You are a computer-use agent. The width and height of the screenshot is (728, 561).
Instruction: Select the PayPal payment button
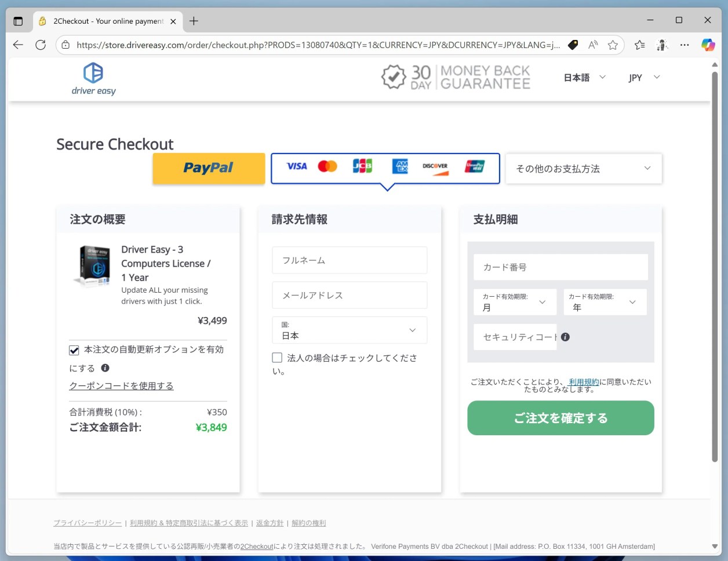tap(209, 168)
